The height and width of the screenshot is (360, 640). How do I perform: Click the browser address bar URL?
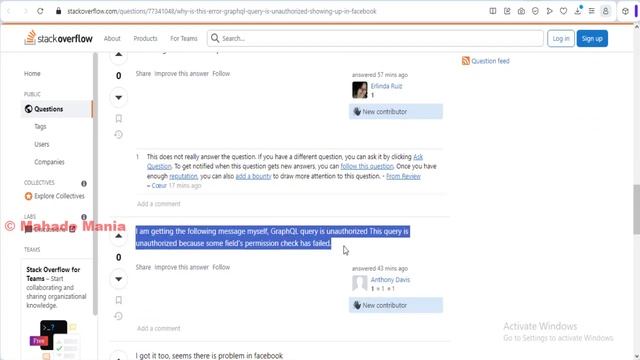tap(222, 11)
